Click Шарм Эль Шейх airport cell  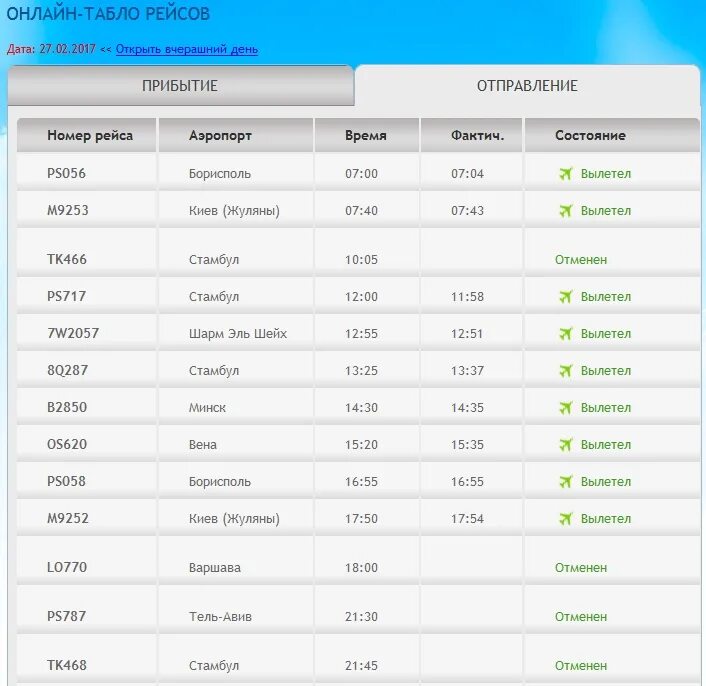click(238, 334)
